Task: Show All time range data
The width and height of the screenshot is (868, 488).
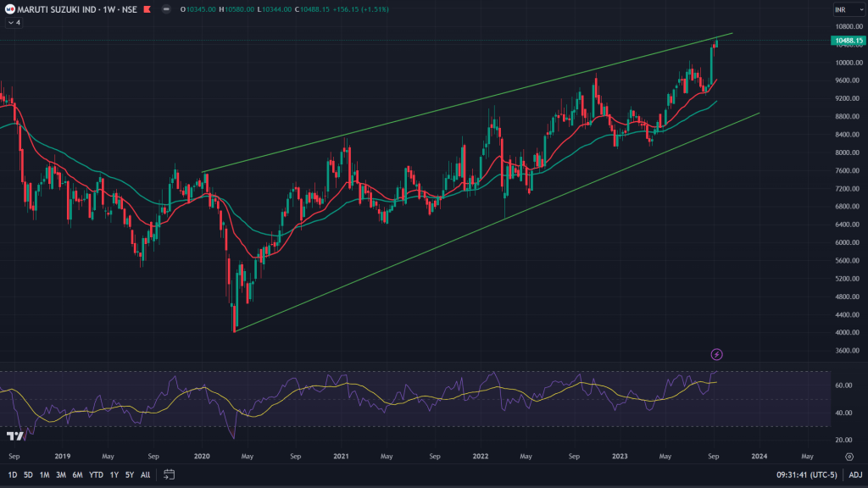Action: pos(145,474)
